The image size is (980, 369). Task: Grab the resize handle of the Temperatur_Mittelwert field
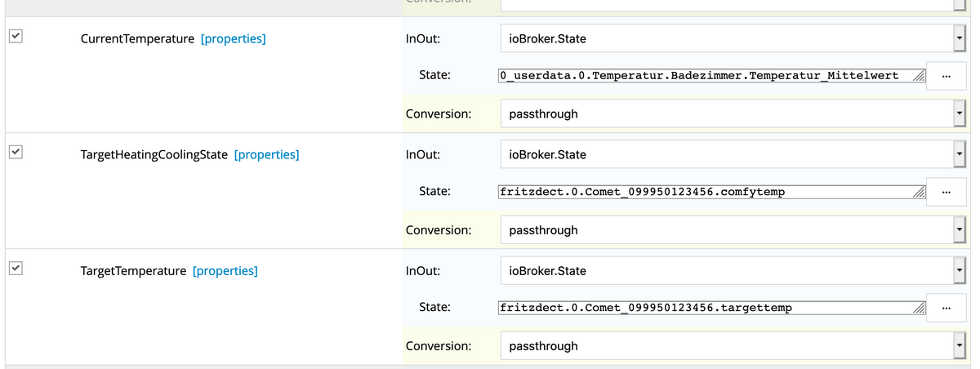(920, 78)
